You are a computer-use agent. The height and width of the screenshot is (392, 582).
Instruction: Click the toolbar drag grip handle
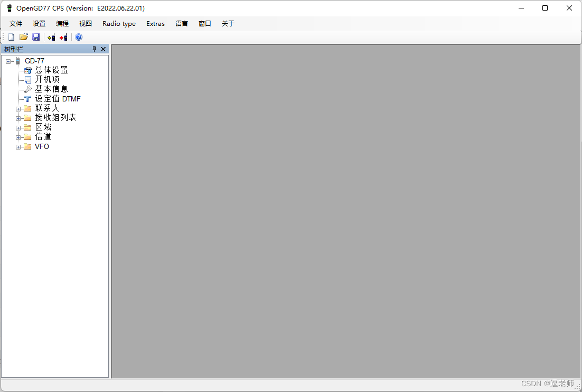4,37
